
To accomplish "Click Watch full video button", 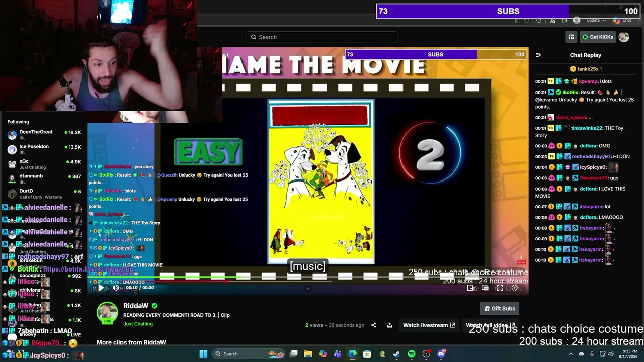I will 491,325.
